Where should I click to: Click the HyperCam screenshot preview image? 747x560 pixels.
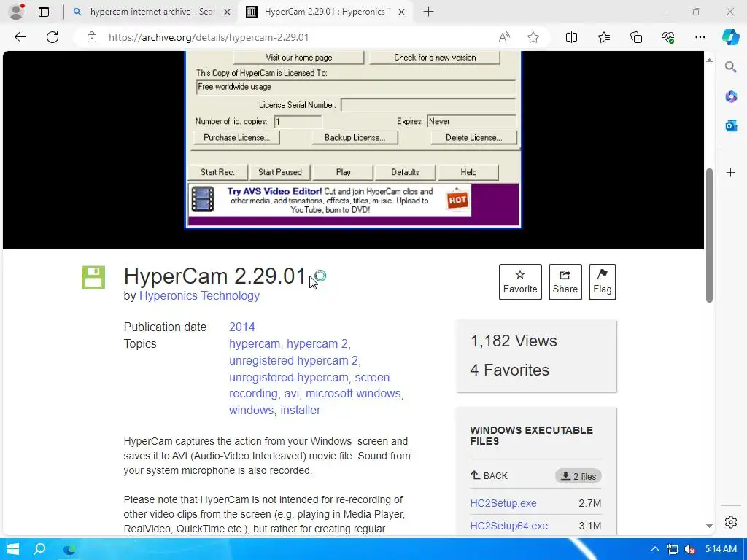point(353,139)
